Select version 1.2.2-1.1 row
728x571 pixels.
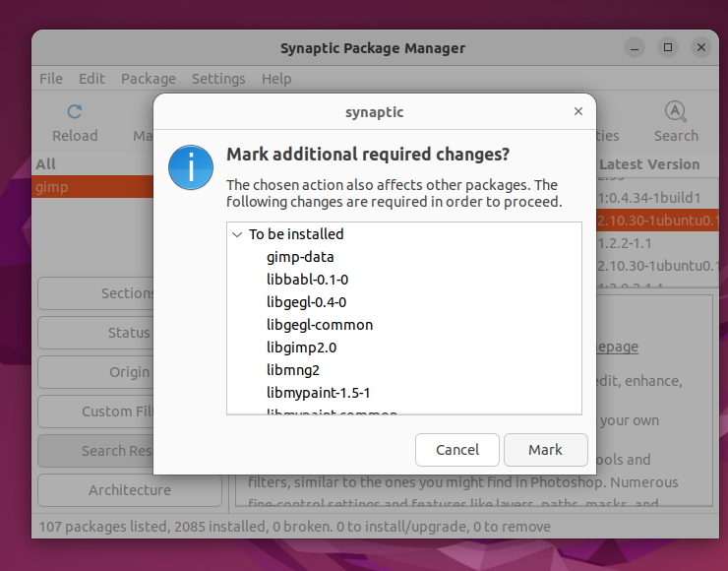click(x=657, y=243)
